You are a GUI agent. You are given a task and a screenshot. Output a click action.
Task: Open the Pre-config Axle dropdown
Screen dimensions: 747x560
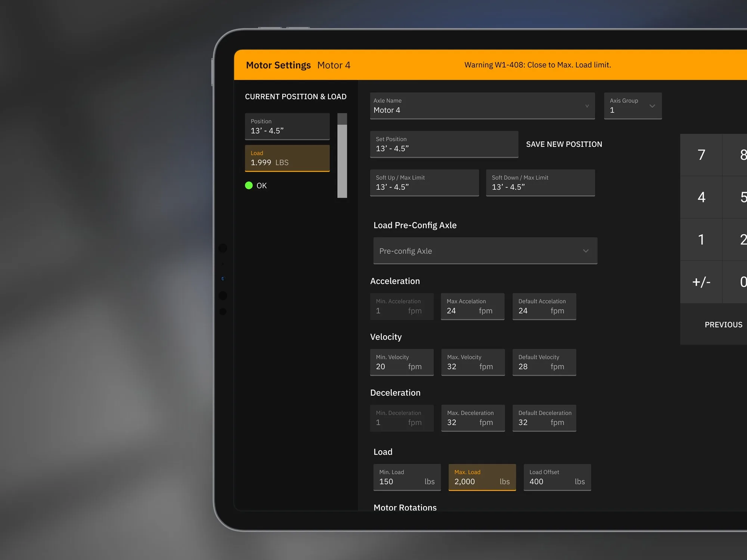484,251
